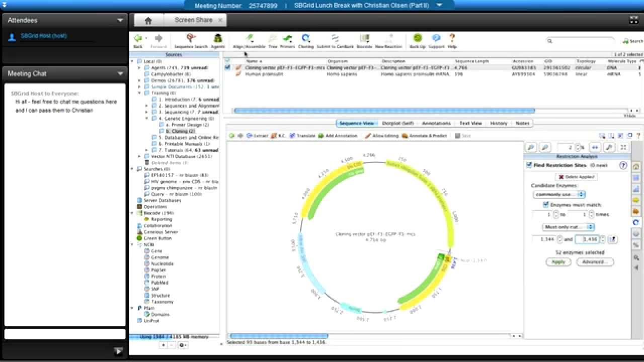Switch to the Sequence View tab
Screen dimensions: 644x362
(x=357, y=123)
